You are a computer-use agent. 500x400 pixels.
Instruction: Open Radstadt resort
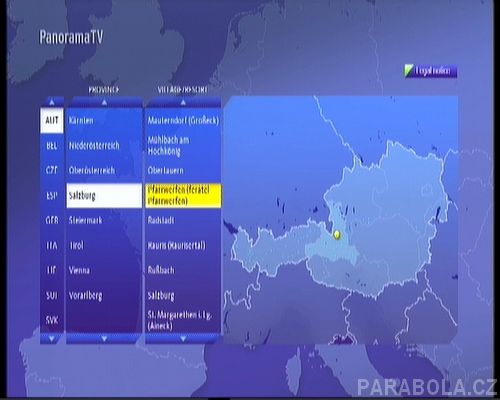(183, 220)
